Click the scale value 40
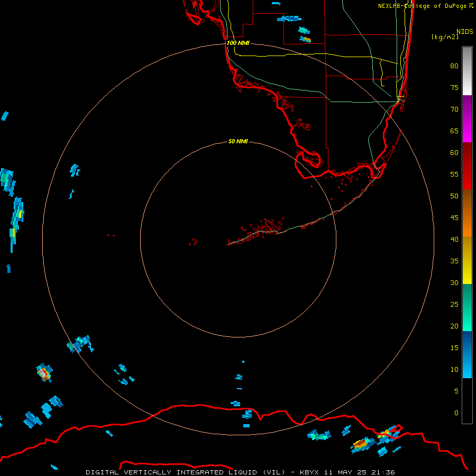Screen dimensions: 476x476 [454, 239]
